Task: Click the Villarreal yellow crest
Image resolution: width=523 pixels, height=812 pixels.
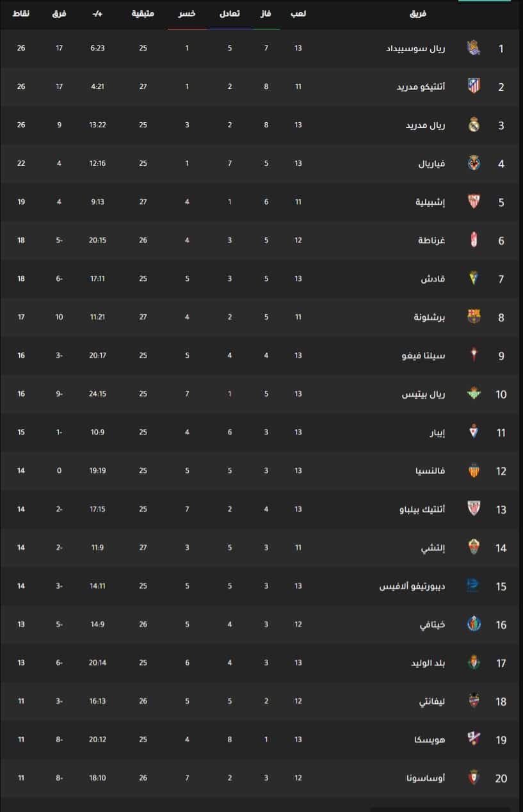Action: tap(474, 163)
